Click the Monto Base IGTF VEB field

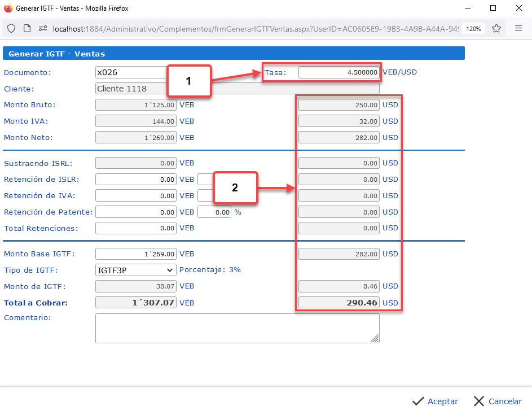tap(136, 254)
